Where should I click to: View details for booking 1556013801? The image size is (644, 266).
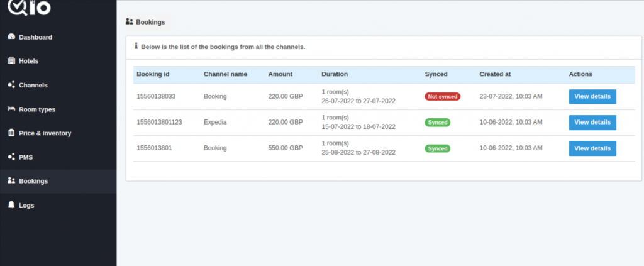tap(592, 148)
